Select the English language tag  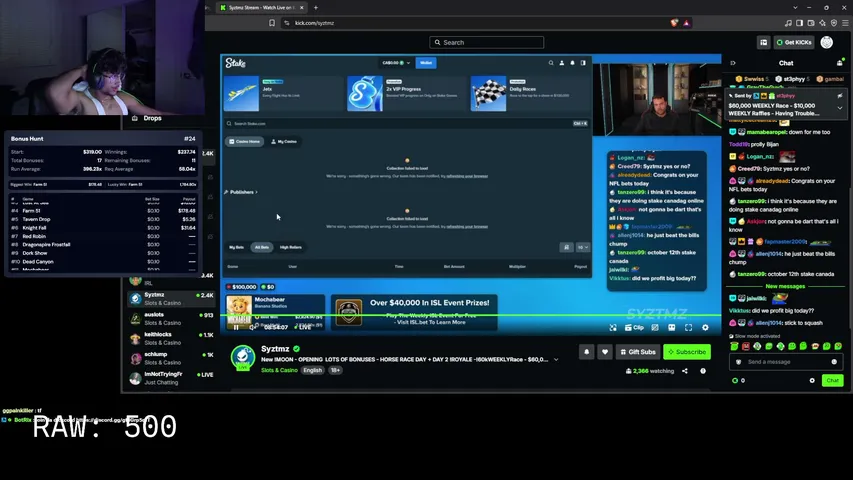pyautogui.click(x=312, y=370)
